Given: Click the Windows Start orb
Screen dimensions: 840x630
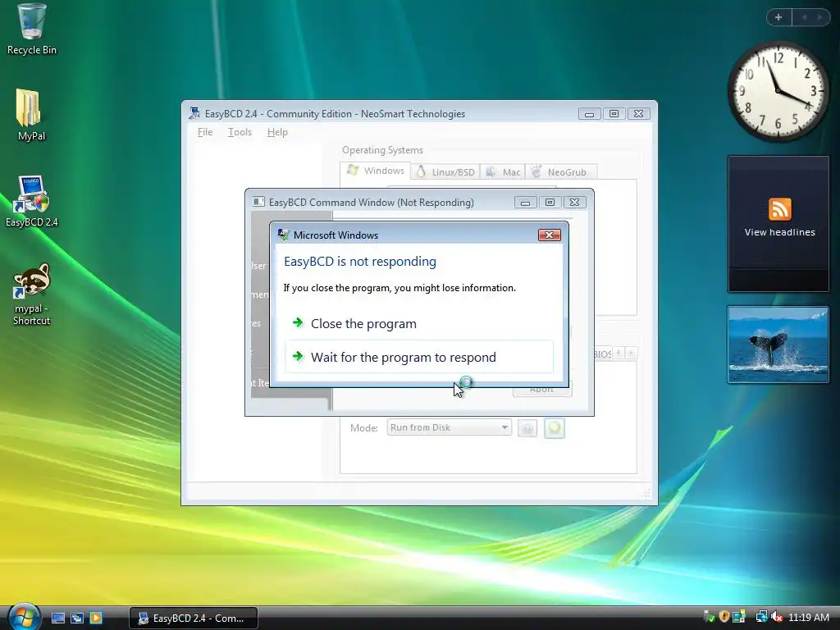Looking at the screenshot, I should click(x=23, y=617).
